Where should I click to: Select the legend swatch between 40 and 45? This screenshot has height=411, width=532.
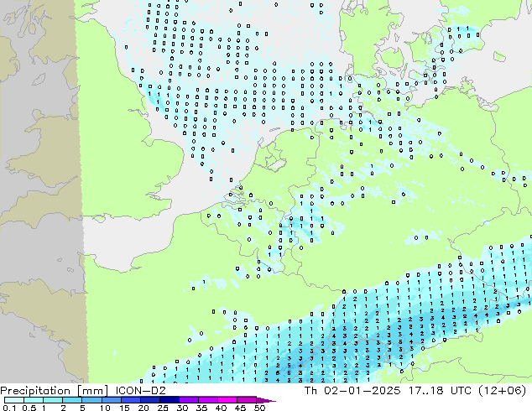(x=227, y=400)
